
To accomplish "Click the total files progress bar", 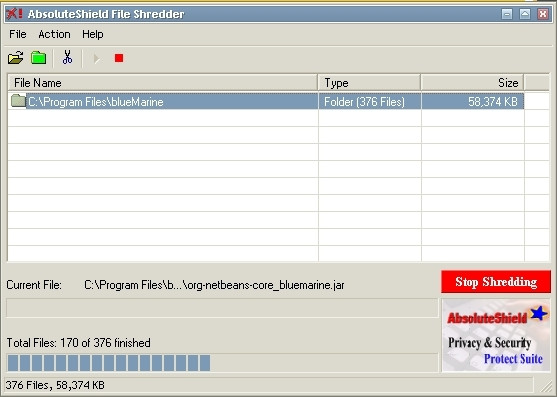I will pyautogui.click(x=222, y=363).
